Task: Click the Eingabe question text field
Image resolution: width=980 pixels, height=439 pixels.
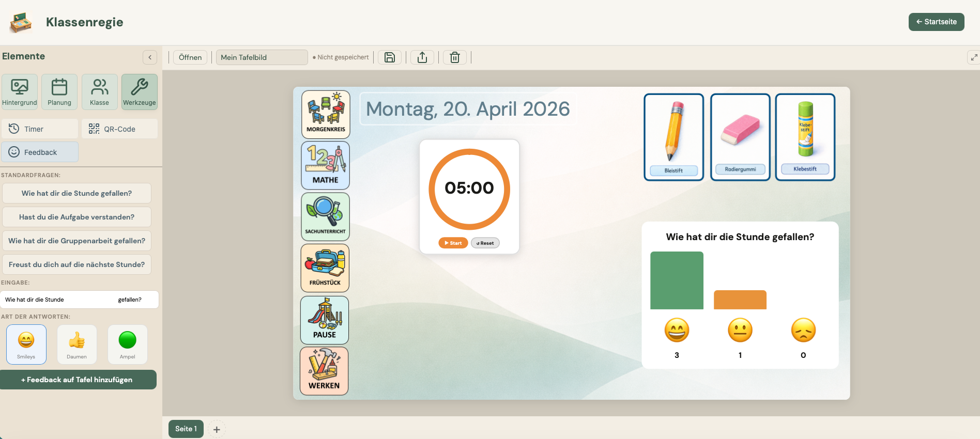Action: click(79, 300)
